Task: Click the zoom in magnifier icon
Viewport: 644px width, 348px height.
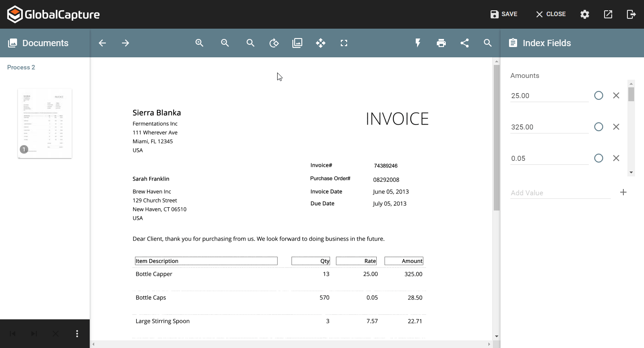Action: [x=200, y=43]
